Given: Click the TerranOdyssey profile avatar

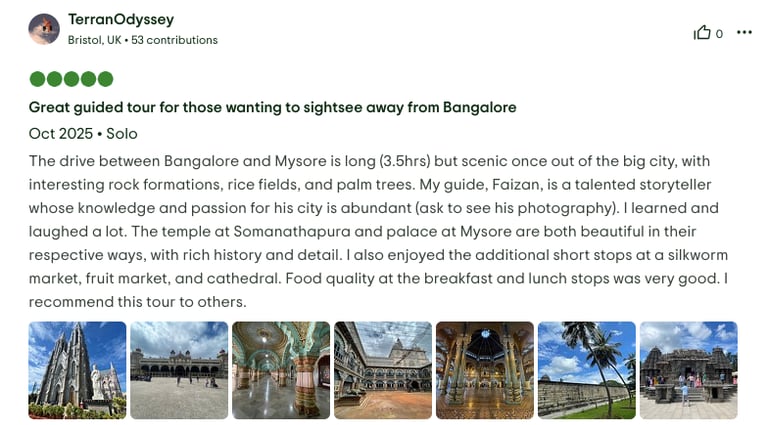Looking at the screenshot, I should (44, 29).
